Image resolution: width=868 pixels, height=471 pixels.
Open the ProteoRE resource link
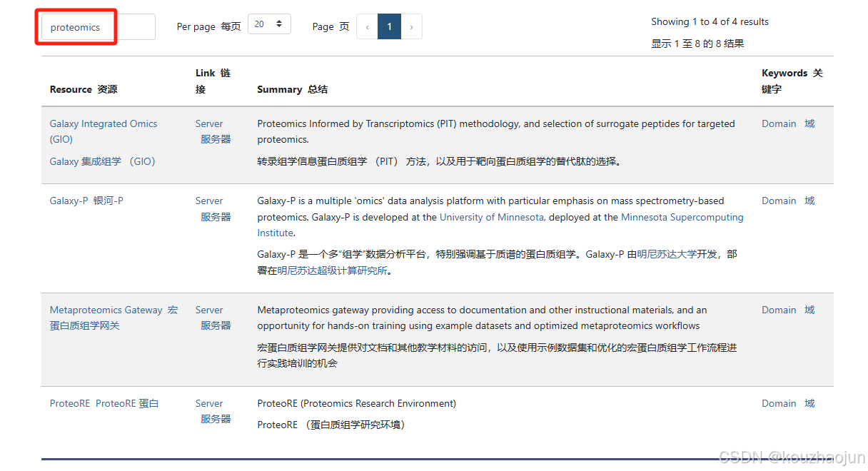click(104, 403)
